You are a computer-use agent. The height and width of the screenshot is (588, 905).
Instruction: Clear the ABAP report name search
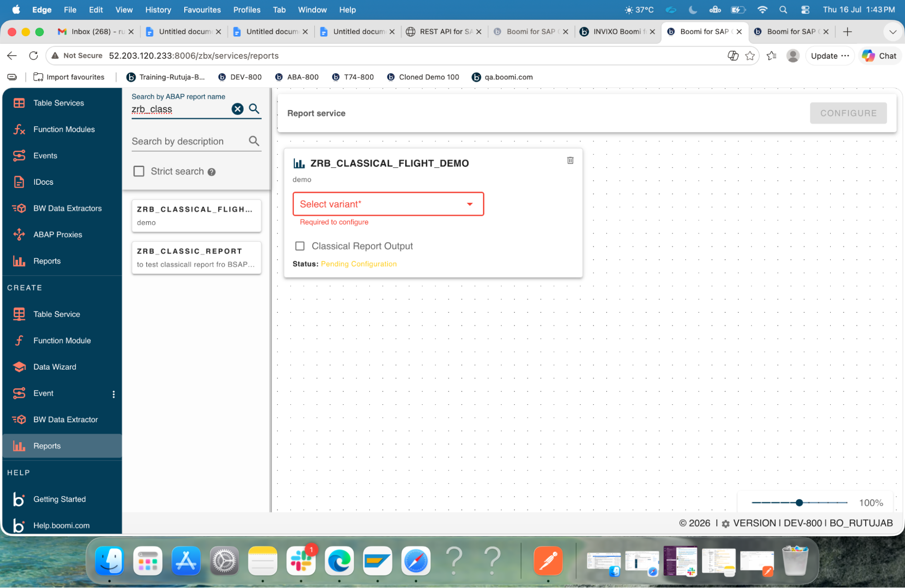point(238,109)
